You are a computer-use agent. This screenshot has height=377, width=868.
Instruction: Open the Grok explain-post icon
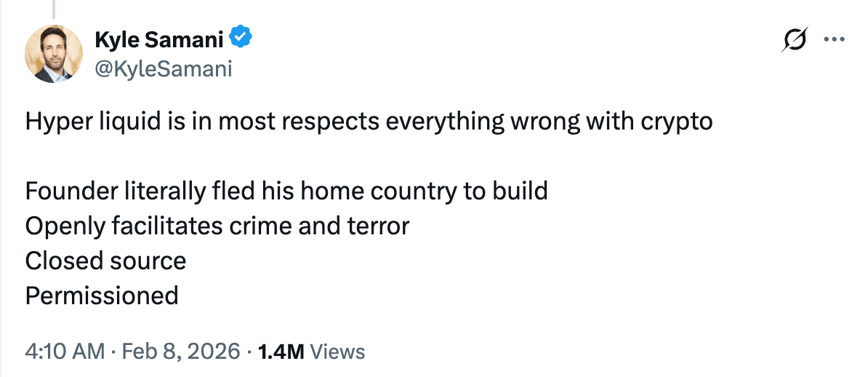tap(795, 40)
